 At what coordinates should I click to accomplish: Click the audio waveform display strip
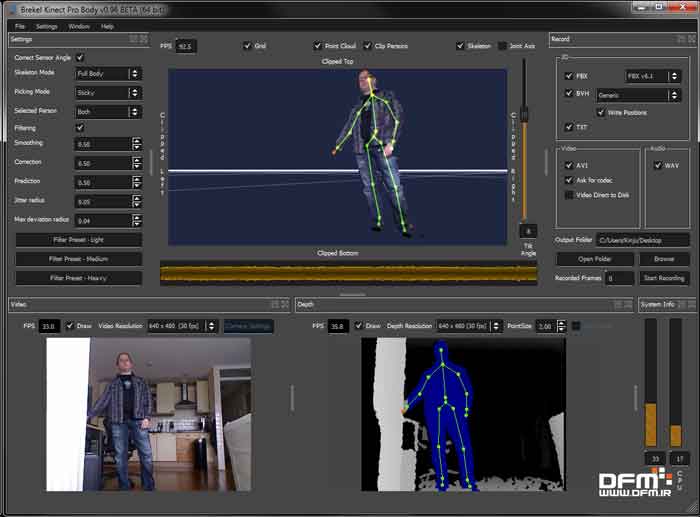[349, 273]
